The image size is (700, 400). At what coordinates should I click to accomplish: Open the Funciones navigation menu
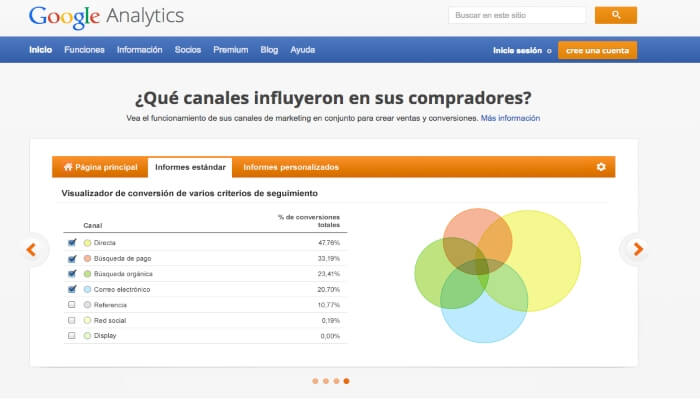[84, 49]
